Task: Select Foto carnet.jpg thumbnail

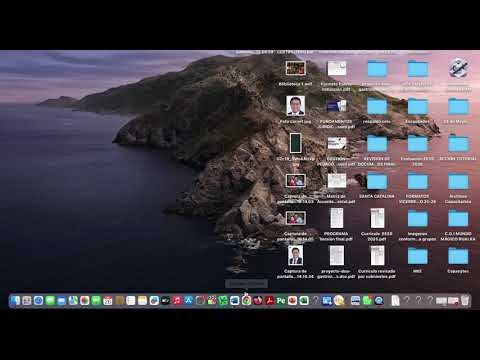Action: (296, 106)
